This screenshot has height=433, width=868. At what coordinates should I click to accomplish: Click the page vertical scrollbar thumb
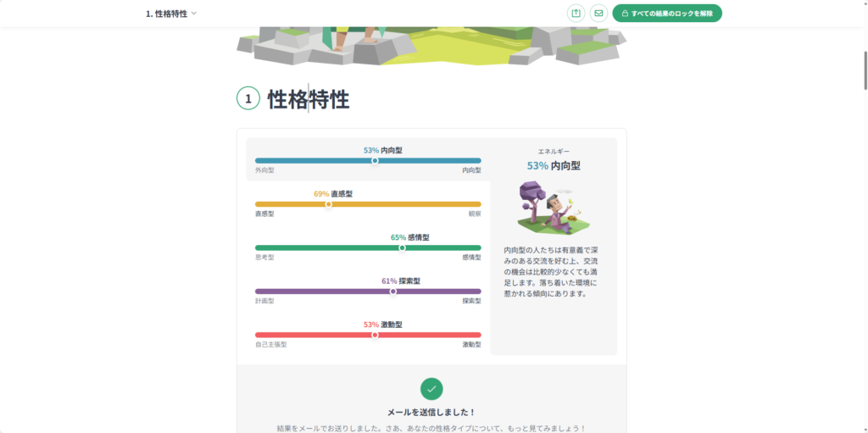click(x=865, y=70)
